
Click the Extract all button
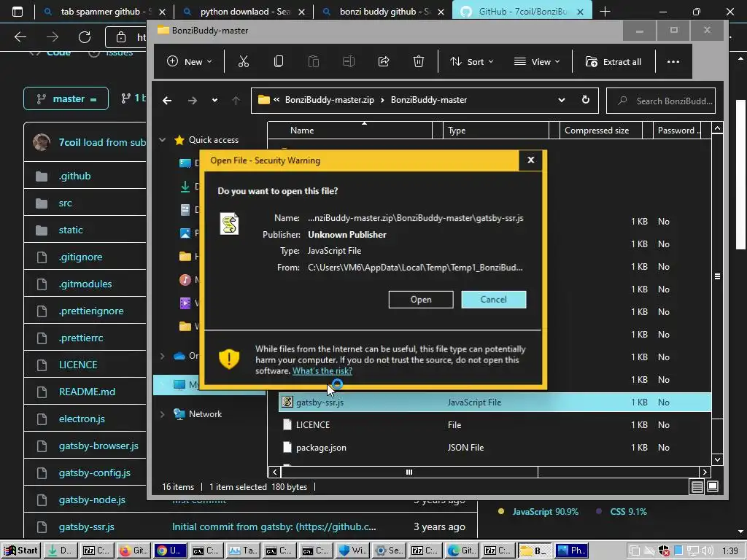click(614, 61)
